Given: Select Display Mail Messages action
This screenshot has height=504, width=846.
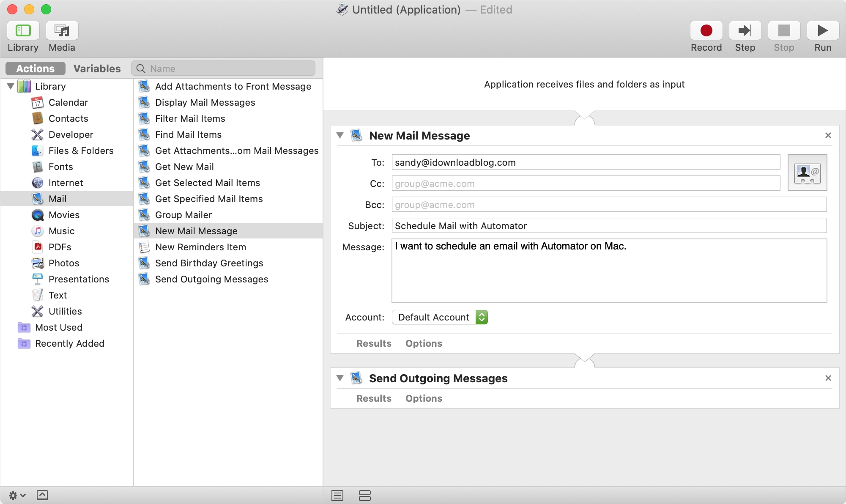Looking at the screenshot, I should click(228, 102).
